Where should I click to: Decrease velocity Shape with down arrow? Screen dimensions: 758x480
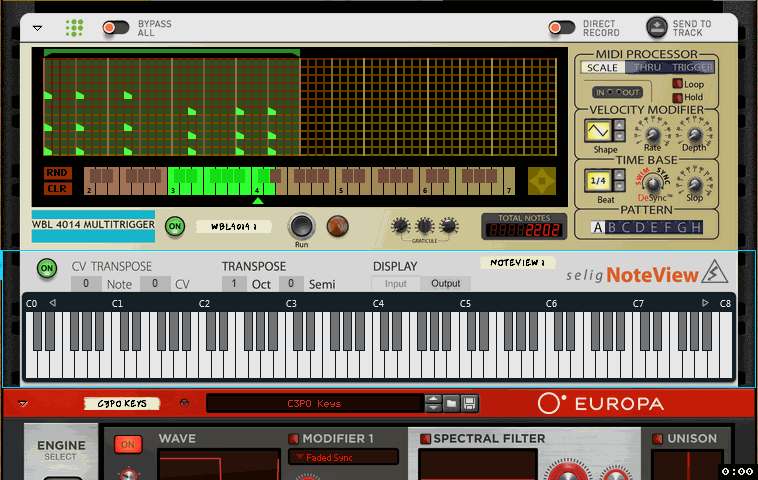point(619,136)
